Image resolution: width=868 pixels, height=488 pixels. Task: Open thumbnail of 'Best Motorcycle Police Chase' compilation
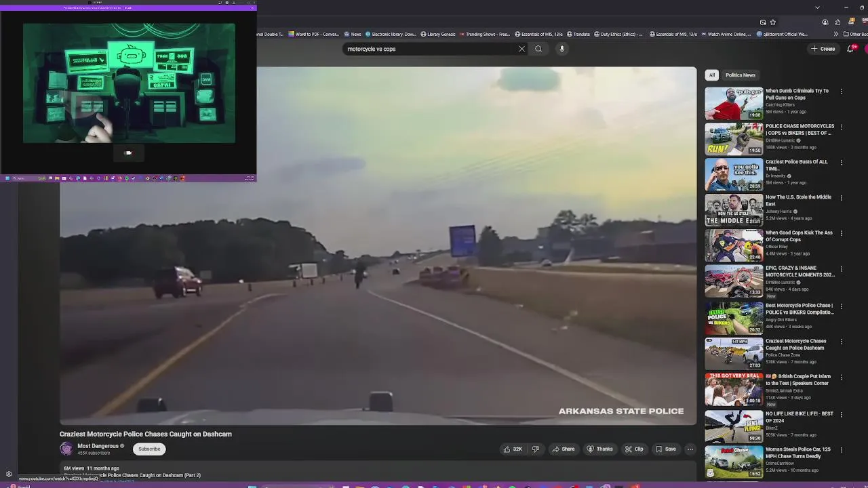click(734, 318)
